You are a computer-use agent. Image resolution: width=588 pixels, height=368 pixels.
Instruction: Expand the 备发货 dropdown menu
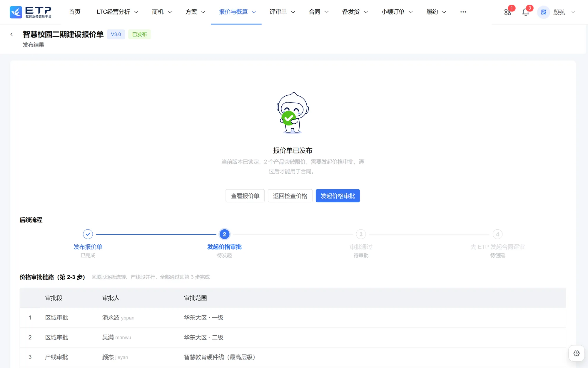(x=355, y=12)
